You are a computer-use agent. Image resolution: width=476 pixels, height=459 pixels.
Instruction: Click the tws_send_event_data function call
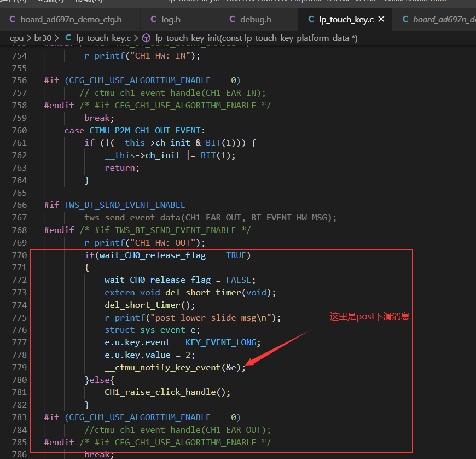click(x=132, y=218)
